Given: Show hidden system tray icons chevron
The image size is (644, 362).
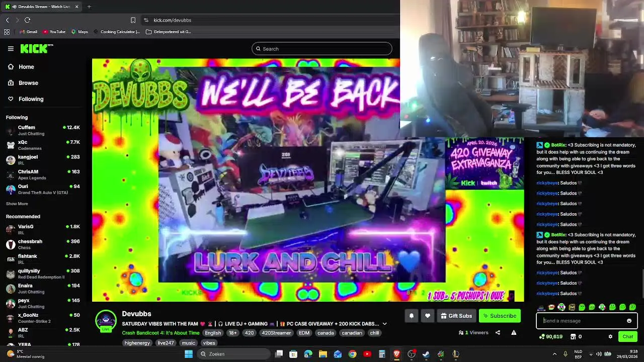Looking at the screenshot, I should tap(554, 354).
